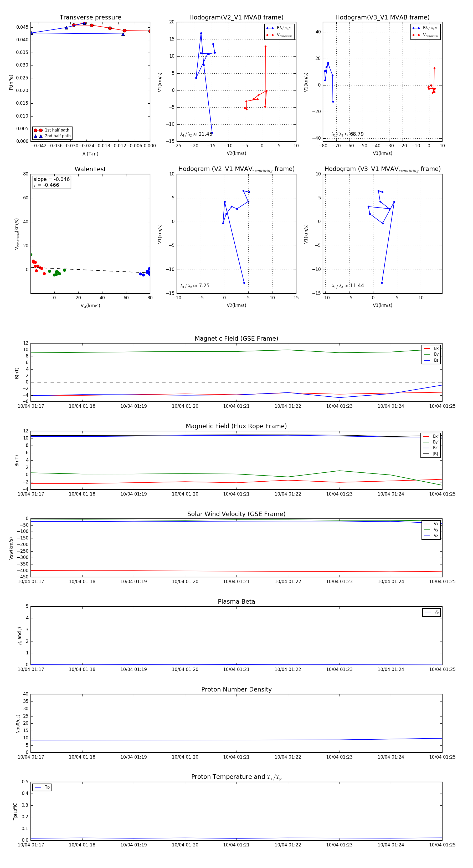The height and width of the screenshot is (868, 473).
Task: Click the topmost red data point in V2_V1 MVAB hodogram
Action: pyautogui.click(x=265, y=47)
